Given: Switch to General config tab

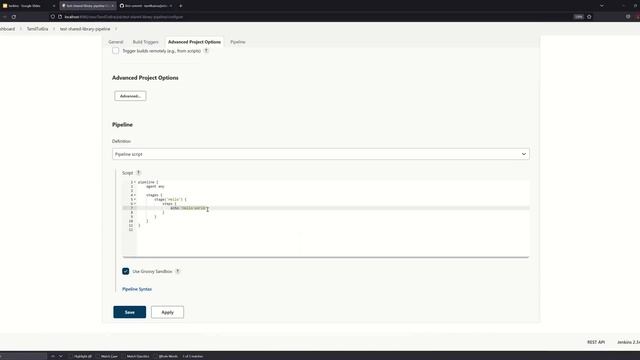Looking at the screenshot, I should click(x=116, y=42).
